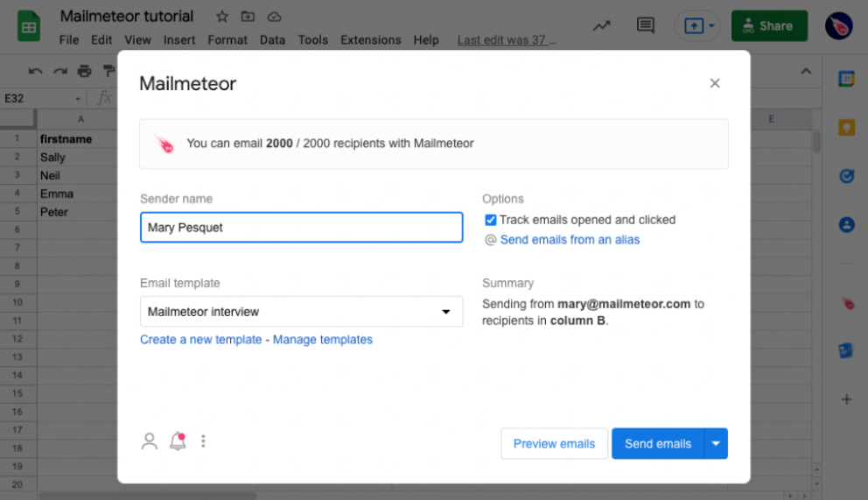
Task: Open Google Keep side panel icon
Action: point(846,127)
